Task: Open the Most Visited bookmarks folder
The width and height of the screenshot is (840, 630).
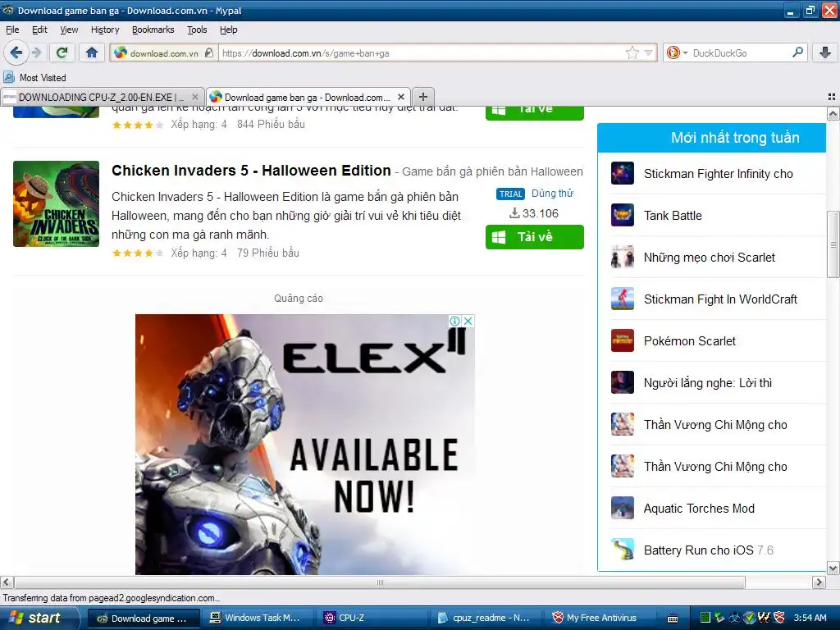Action: (x=35, y=78)
